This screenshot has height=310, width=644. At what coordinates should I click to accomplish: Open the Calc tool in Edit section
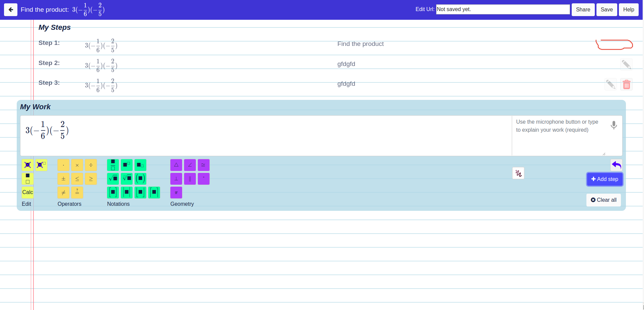pyautogui.click(x=27, y=192)
